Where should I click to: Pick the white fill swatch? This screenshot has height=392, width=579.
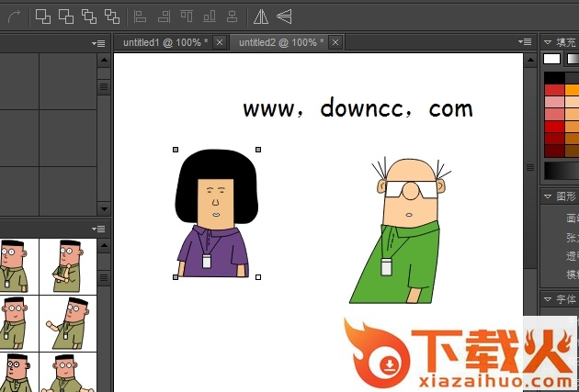point(551,60)
